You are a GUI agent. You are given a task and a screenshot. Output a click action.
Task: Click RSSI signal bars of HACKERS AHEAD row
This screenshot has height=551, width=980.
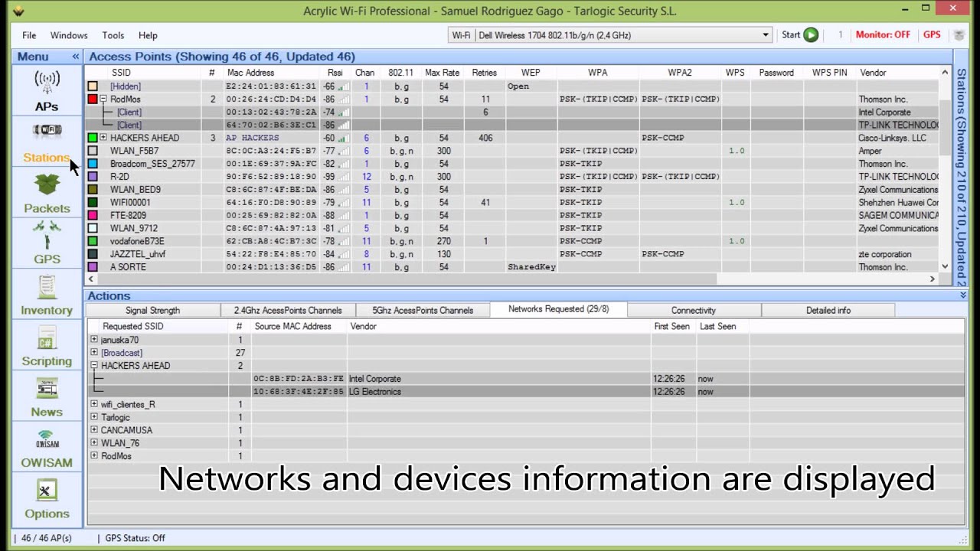[344, 138]
